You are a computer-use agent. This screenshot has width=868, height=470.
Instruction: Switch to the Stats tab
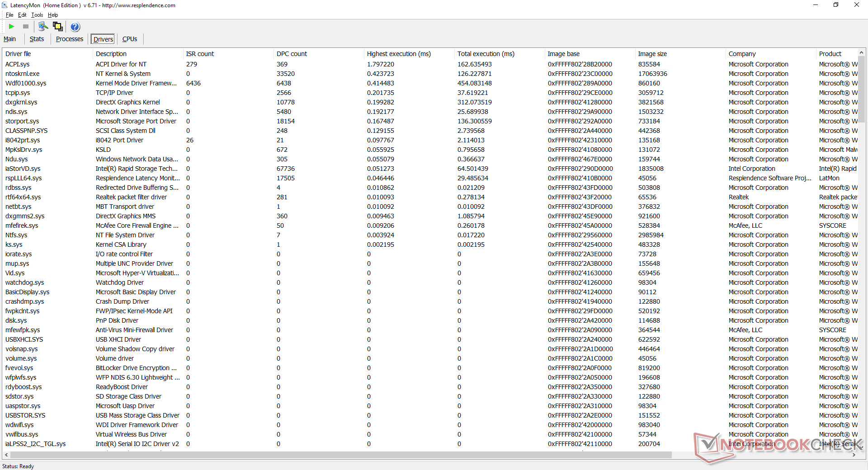(x=37, y=39)
